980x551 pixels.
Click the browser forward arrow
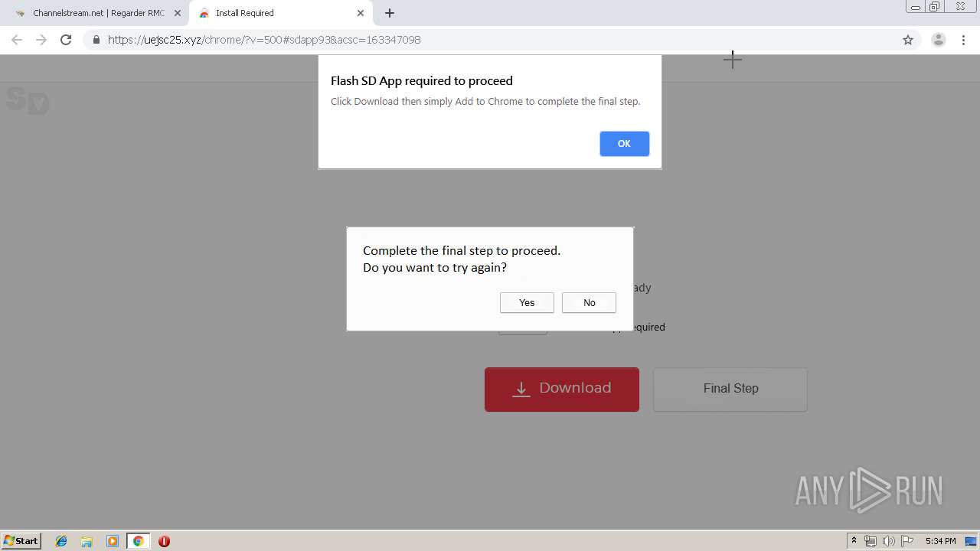[41, 40]
